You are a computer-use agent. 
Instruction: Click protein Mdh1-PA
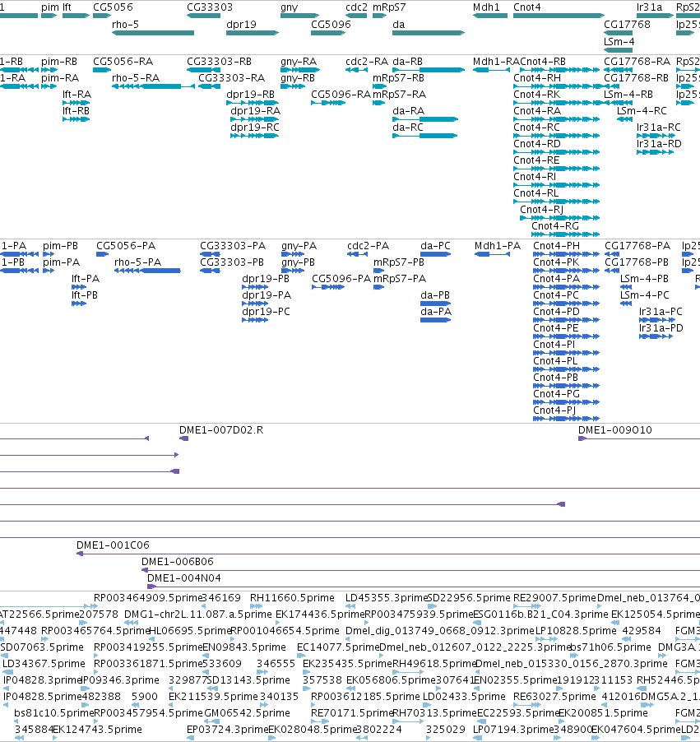[x=498, y=246]
